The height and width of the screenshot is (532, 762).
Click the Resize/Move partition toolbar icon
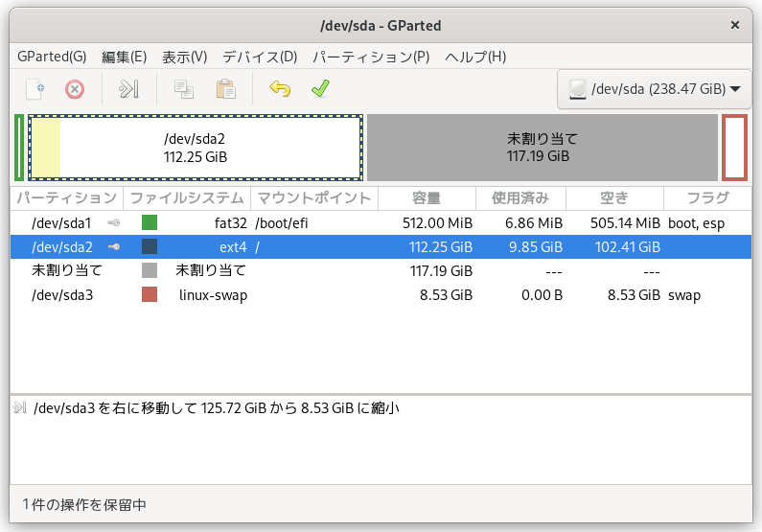(x=128, y=89)
